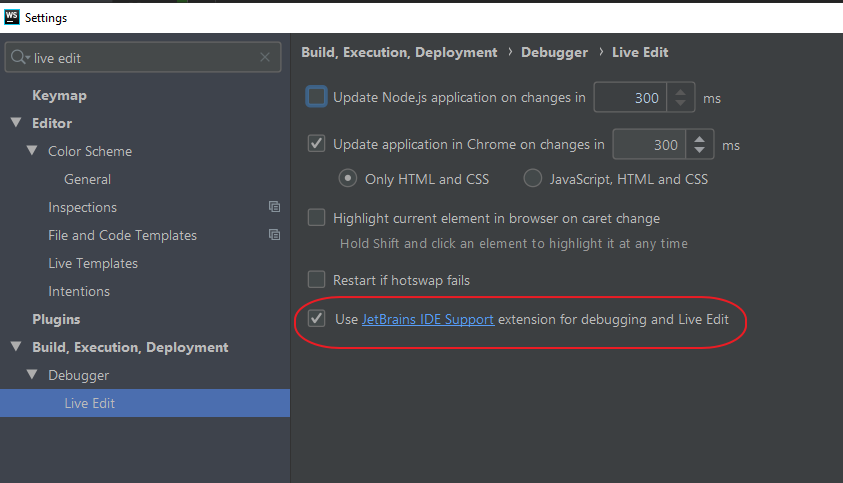Uncheck Use JetBrains IDE Support extension
Screen dimensions: 843x483
(317, 319)
